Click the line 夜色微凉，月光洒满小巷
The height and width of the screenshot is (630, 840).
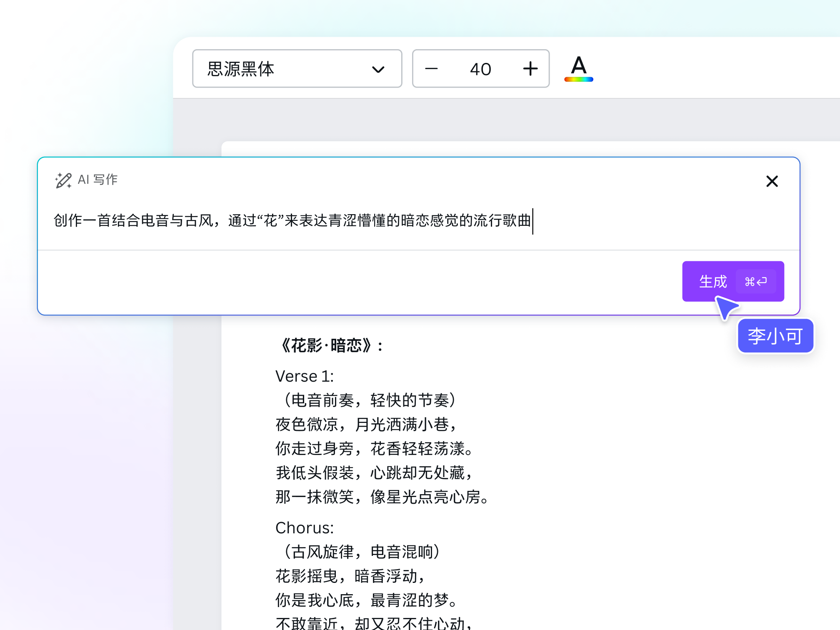click(367, 425)
